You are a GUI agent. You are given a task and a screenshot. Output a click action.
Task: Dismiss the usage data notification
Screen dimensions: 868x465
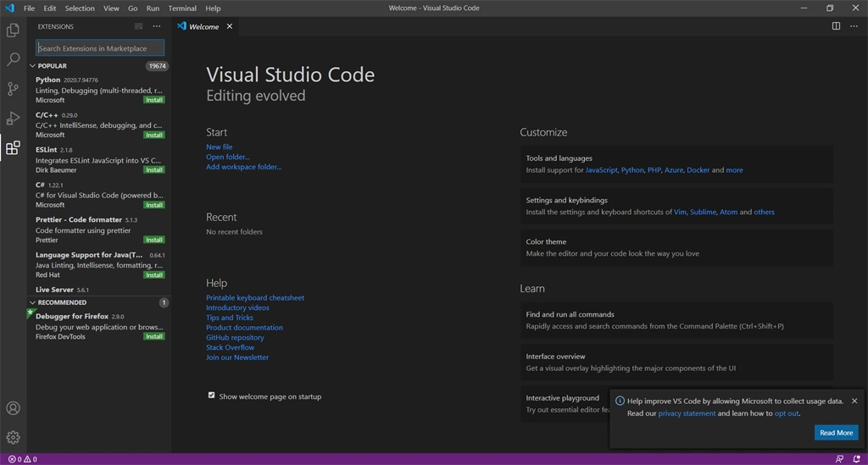tap(854, 401)
